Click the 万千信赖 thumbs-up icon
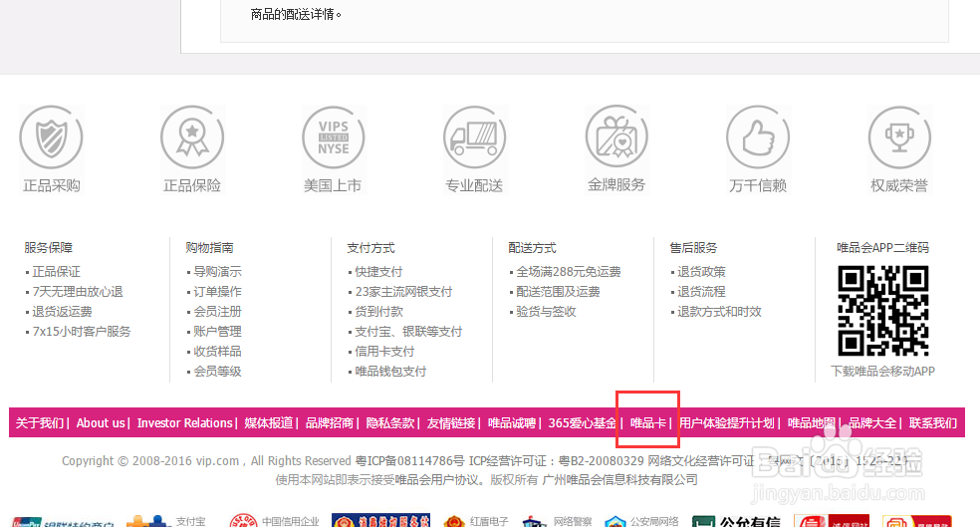This screenshot has width=980, height=527. [758, 137]
